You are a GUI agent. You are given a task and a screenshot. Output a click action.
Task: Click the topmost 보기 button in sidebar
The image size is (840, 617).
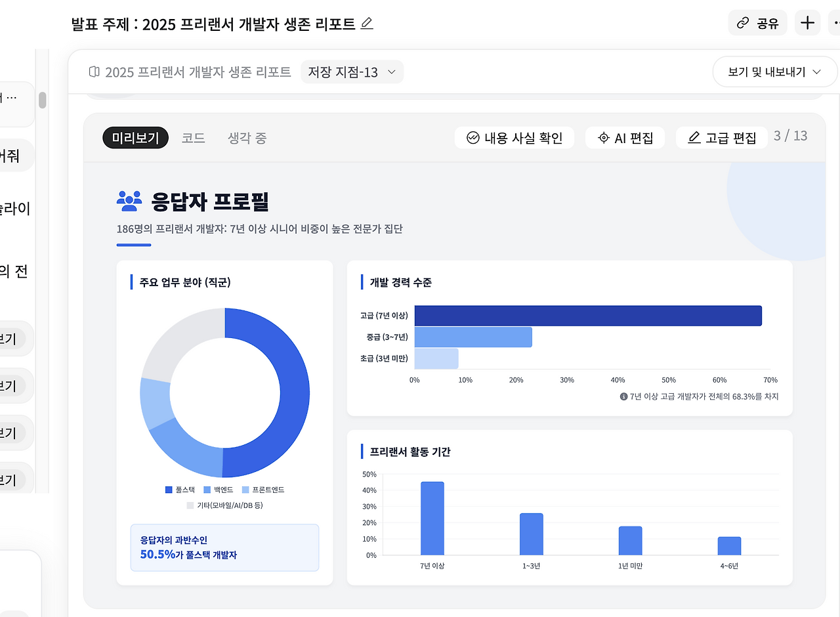(x=13, y=338)
